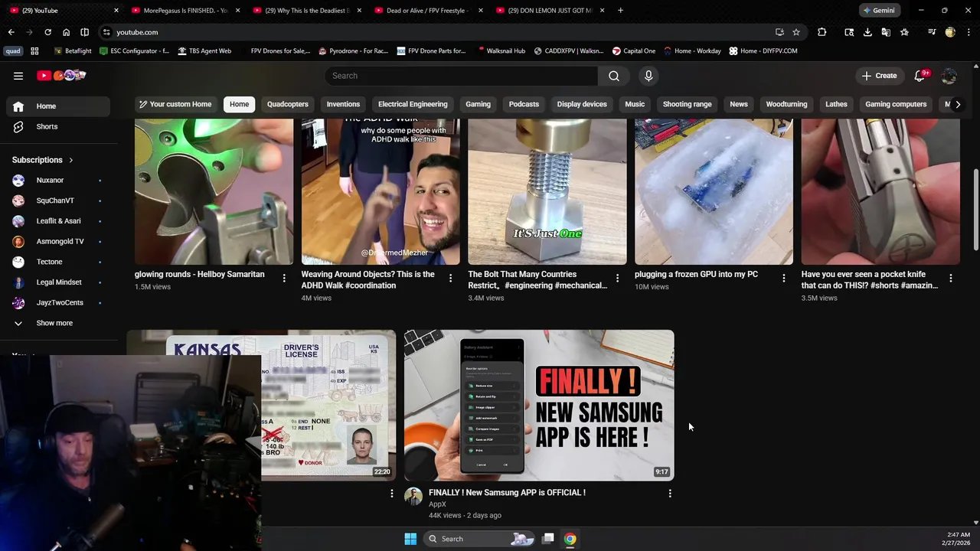Image resolution: width=980 pixels, height=551 pixels.
Task: Open Chrome downloads icon
Action: pyautogui.click(x=867, y=32)
